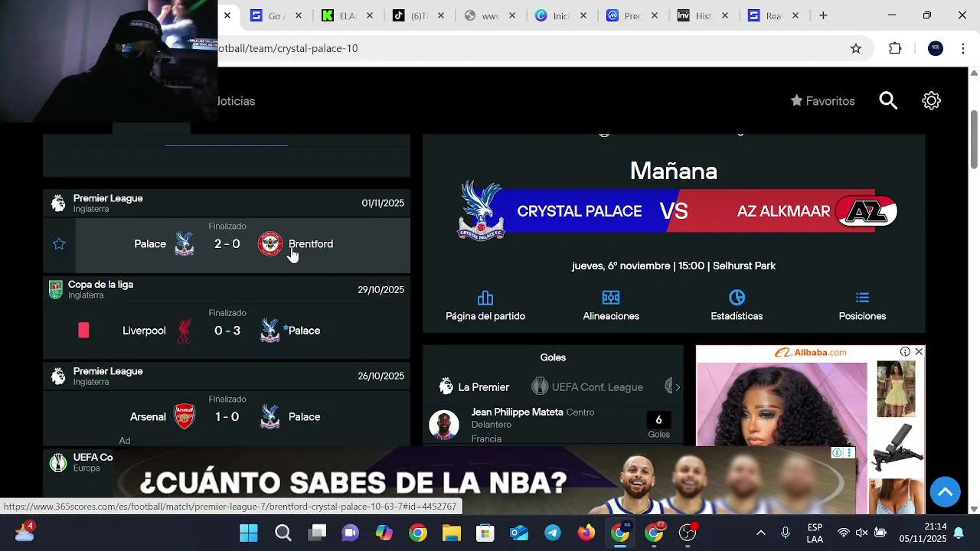Toggle the muted volume tray icon

pyautogui.click(x=861, y=533)
